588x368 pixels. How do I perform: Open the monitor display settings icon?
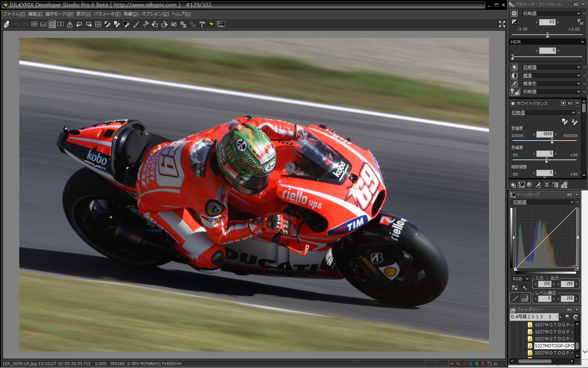point(221,24)
